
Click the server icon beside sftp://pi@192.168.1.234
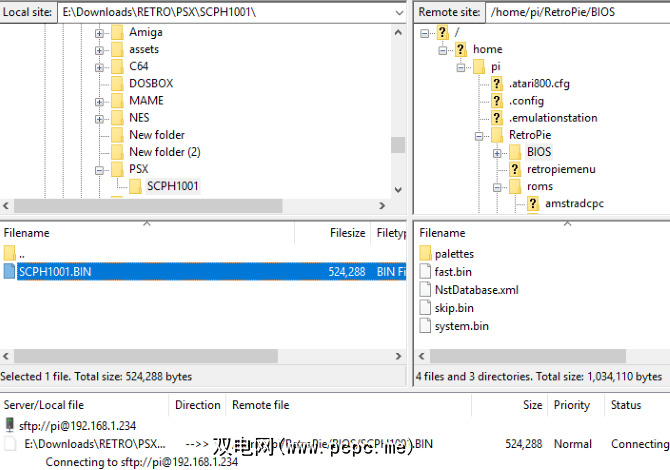point(9,425)
